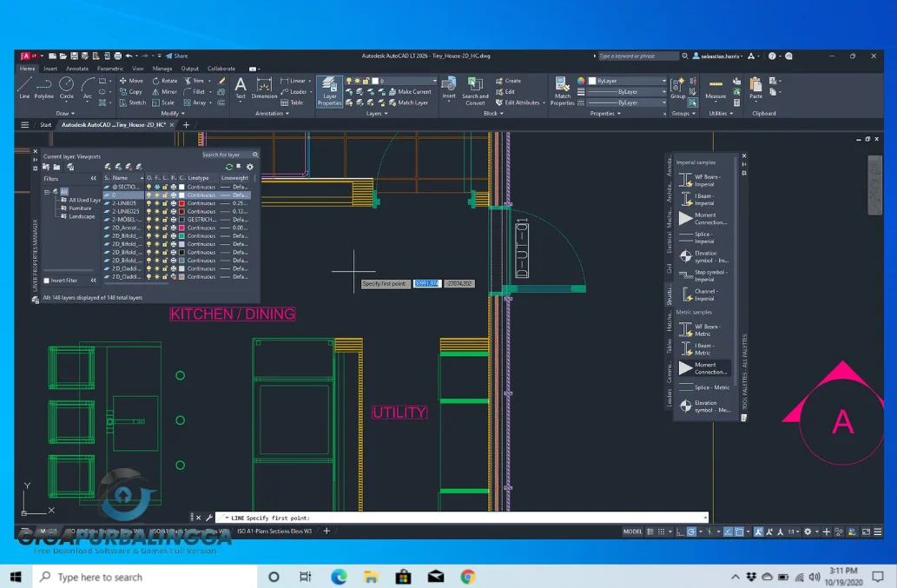Click the Share button

pyautogui.click(x=177, y=56)
